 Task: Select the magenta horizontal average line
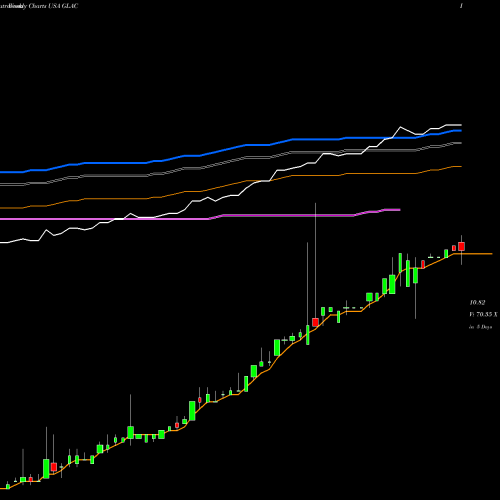click(200, 218)
